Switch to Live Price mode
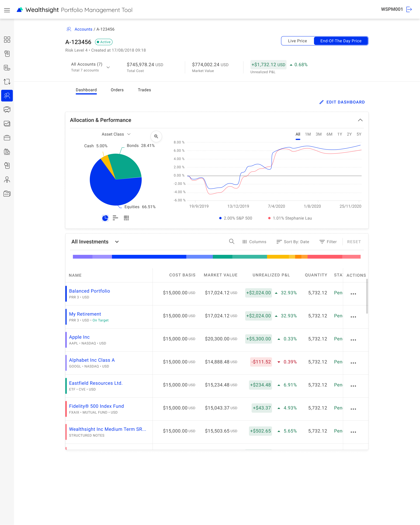Screen dimensions: 420x525 tap(297, 41)
